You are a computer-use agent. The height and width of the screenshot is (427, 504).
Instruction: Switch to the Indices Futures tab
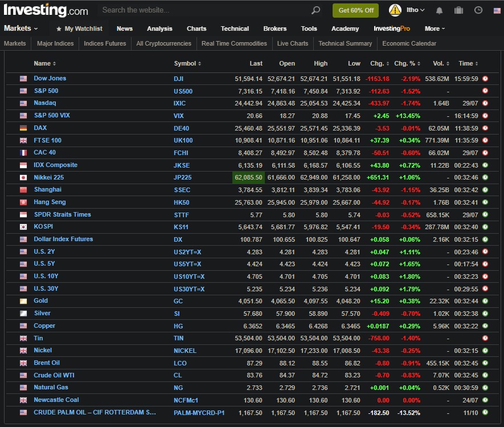(x=105, y=43)
